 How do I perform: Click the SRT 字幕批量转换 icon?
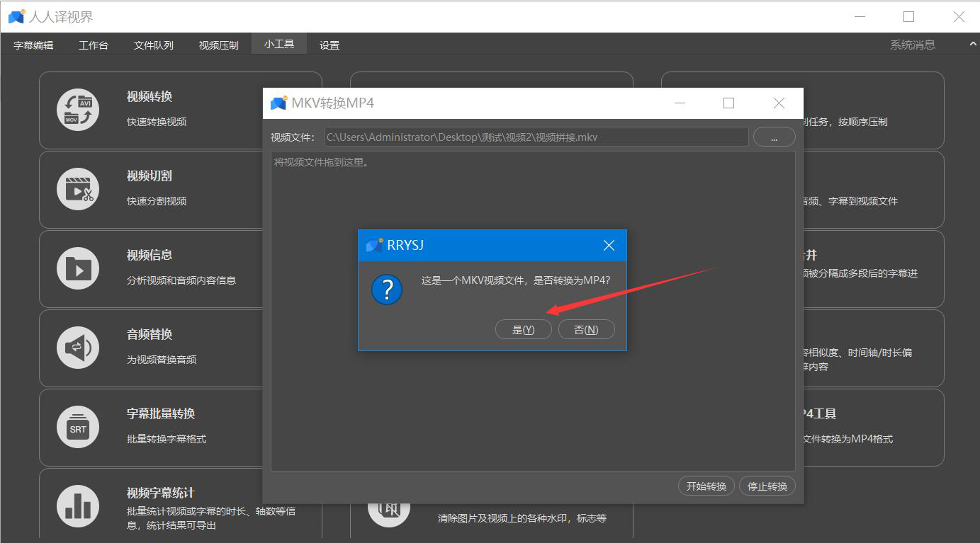click(78, 426)
